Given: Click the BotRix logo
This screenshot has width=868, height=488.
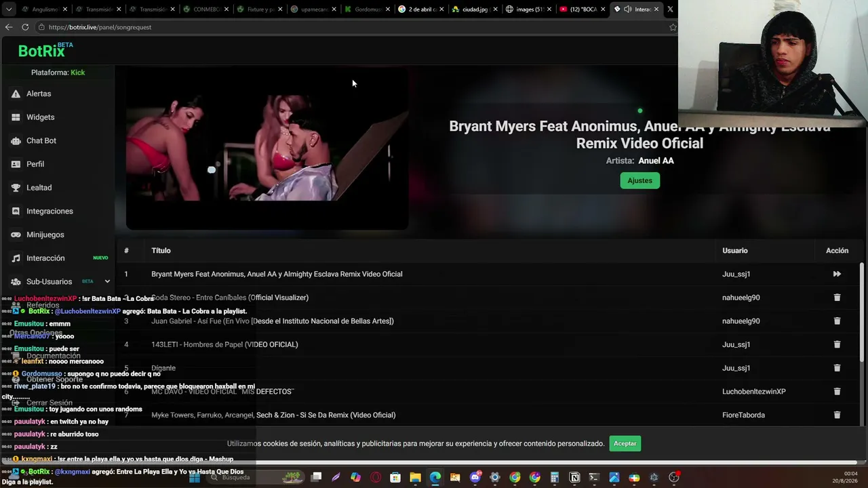Looking at the screenshot, I should coord(45,50).
